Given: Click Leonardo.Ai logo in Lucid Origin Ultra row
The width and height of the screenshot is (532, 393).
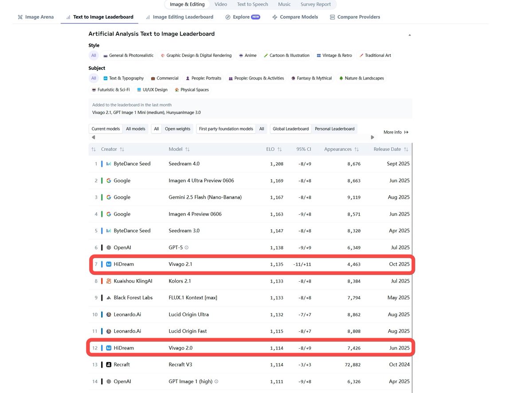Looking at the screenshot, I should [x=109, y=314].
